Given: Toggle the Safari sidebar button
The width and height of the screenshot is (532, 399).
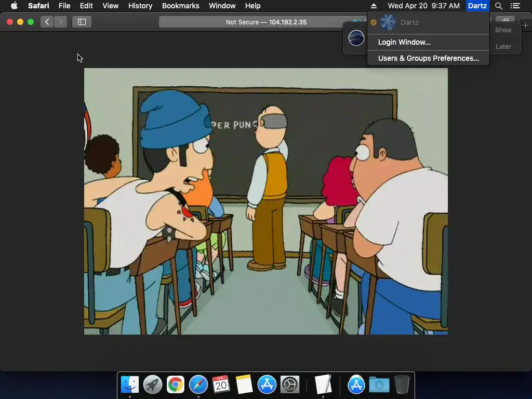Looking at the screenshot, I should coord(82,22).
